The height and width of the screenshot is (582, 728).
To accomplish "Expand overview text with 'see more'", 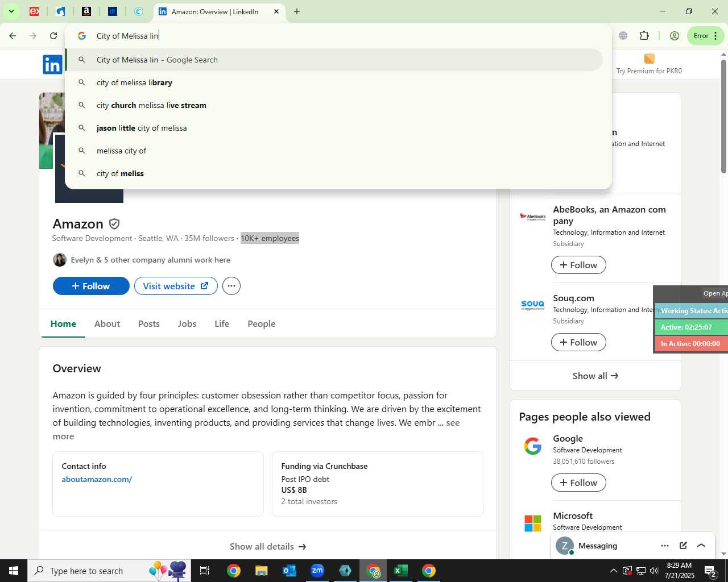I will pyautogui.click(x=453, y=422).
